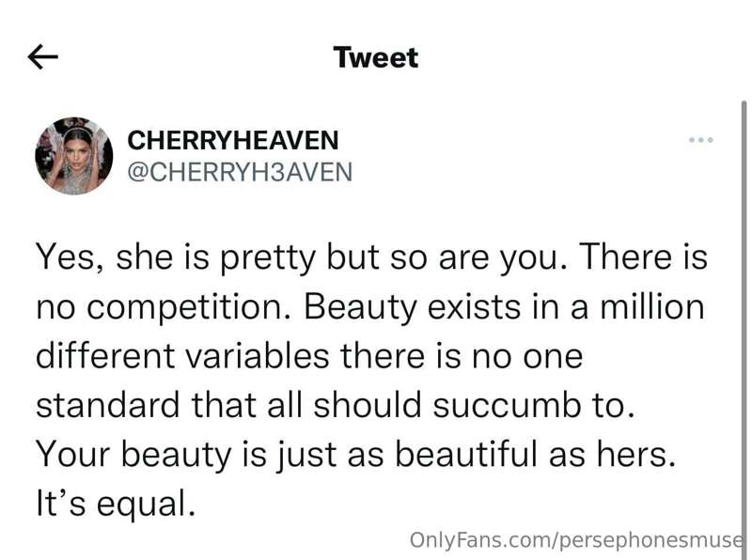Go back using the left arrow
Screen dimensions: 752x560
pos(42,57)
